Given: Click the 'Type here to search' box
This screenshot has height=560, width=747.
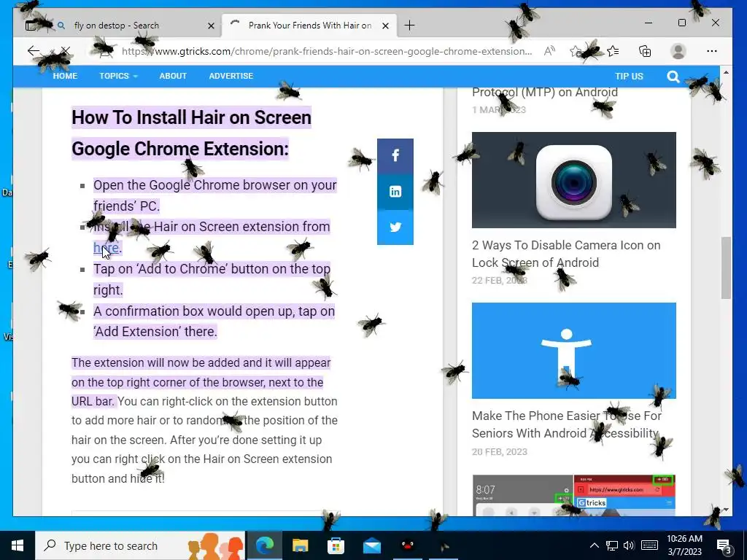Looking at the screenshot, I should tap(140, 545).
